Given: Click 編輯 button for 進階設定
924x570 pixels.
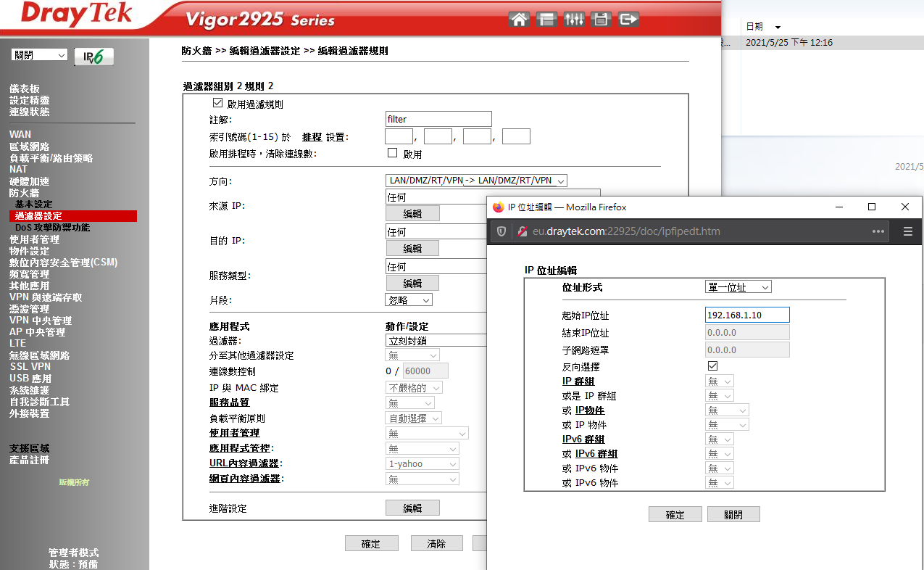Looking at the screenshot, I should click(x=412, y=508).
